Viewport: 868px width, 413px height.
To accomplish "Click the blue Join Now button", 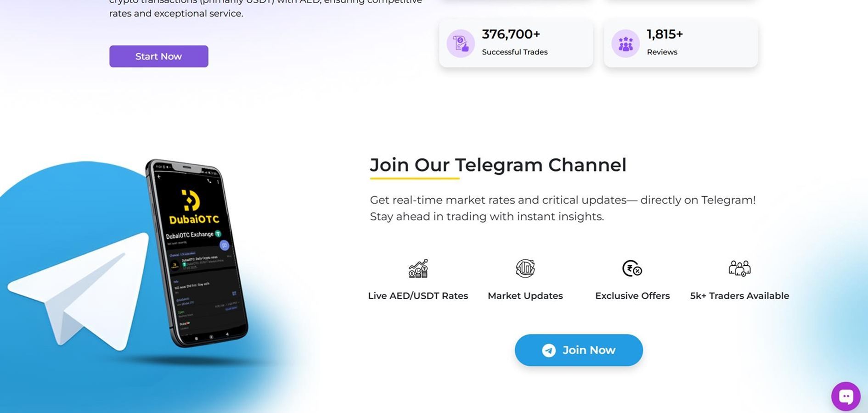I will point(579,350).
